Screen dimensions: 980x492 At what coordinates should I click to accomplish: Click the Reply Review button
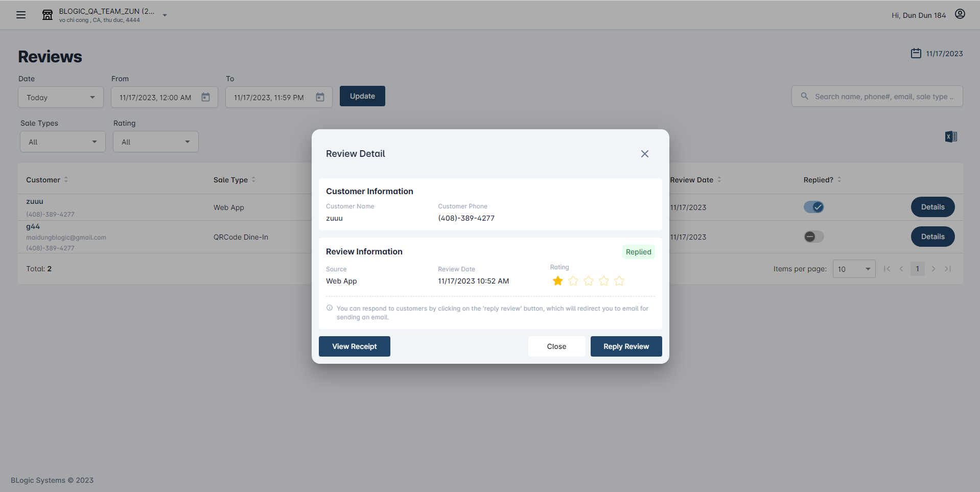626,346
